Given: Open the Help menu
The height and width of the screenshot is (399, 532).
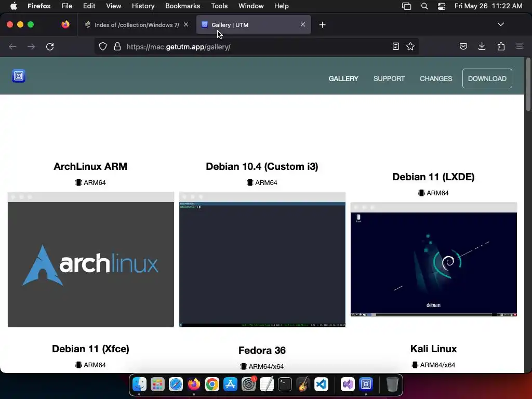Looking at the screenshot, I should pyautogui.click(x=281, y=6).
